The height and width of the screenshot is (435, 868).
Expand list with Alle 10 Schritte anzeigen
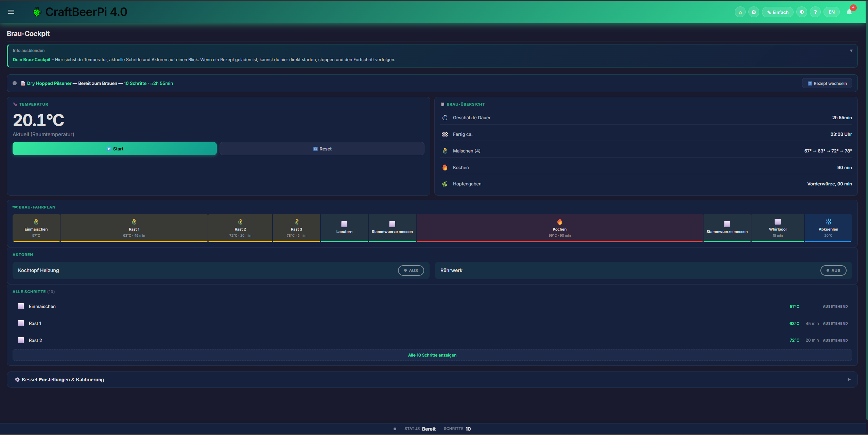[432, 355]
